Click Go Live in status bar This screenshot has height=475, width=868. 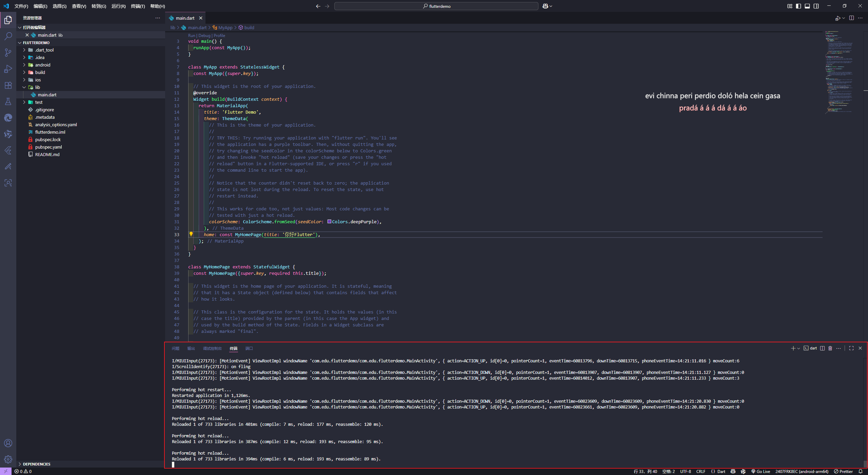[761, 471]
